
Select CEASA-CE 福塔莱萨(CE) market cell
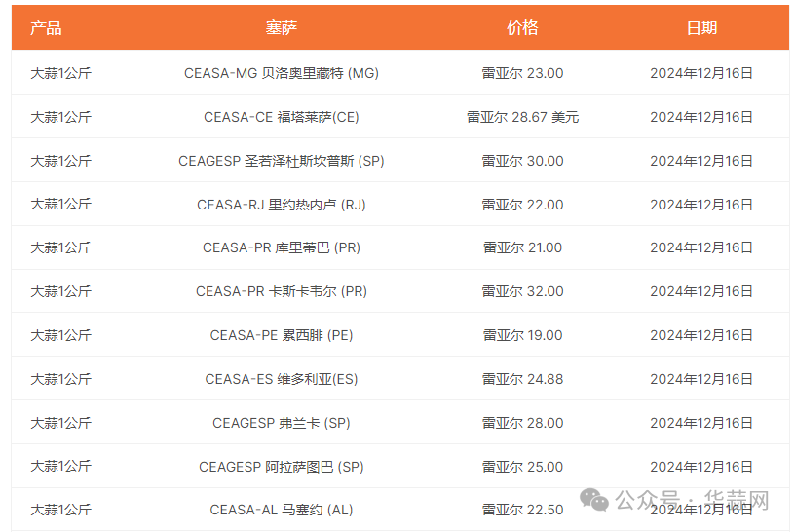pyautogui.click(x=282, y=117)
